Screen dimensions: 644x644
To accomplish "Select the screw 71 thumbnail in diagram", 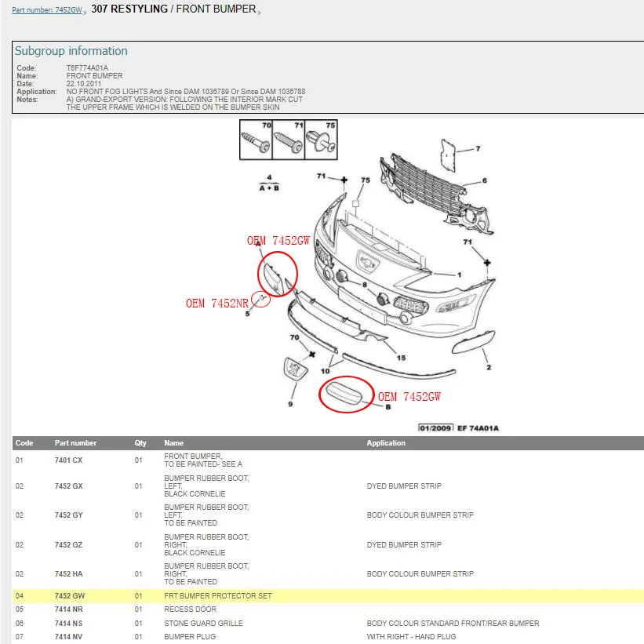I will pyautogui.click(x=289, y=140).
